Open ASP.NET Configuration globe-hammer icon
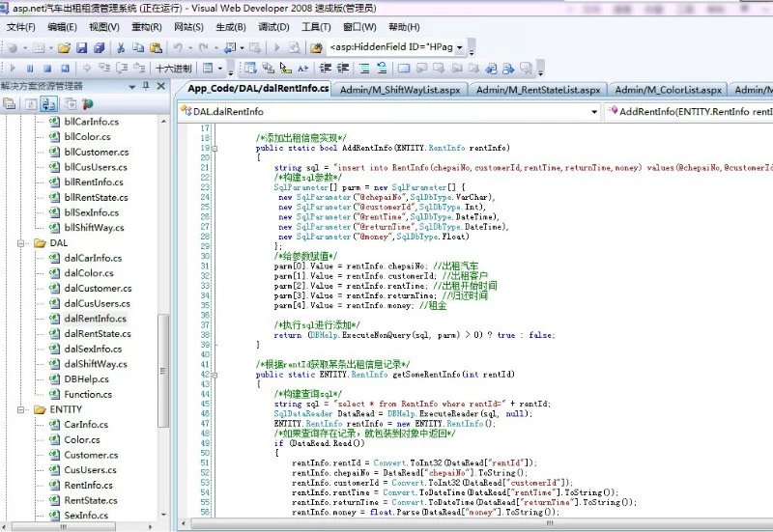Viewport: 773px width, 532px height. click(88, 104)
